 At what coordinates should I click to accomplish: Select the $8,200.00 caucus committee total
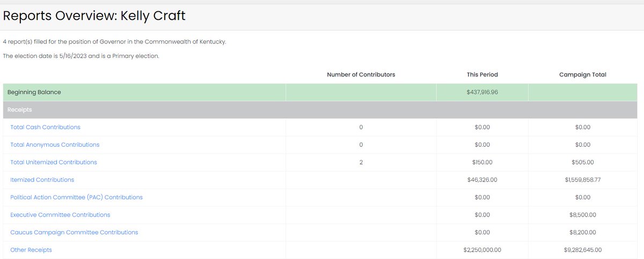coord(583,232)
